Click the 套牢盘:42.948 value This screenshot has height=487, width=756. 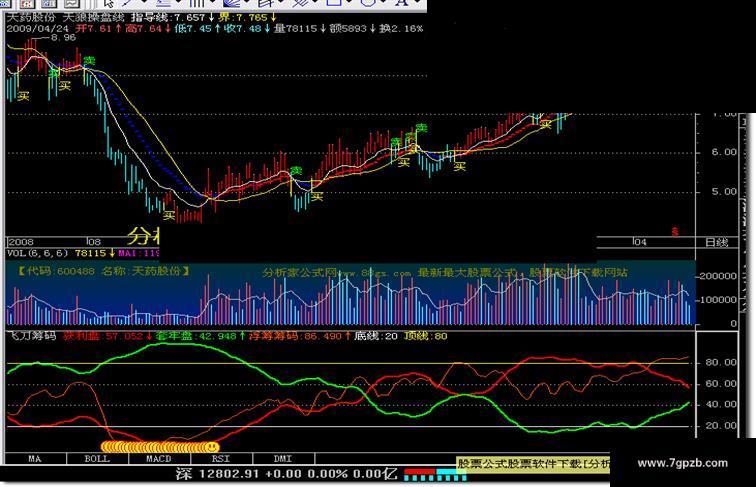click(196, 336)
